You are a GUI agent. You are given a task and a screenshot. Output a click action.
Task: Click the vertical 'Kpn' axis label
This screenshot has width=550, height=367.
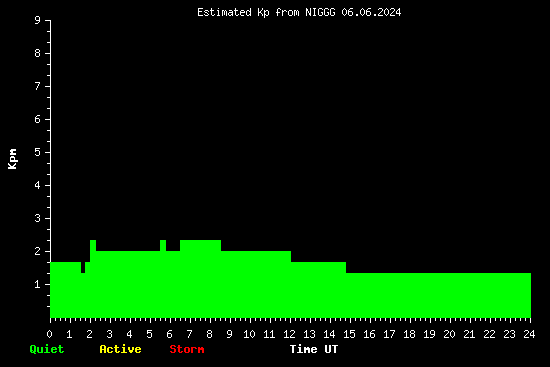tap(12, 159)
